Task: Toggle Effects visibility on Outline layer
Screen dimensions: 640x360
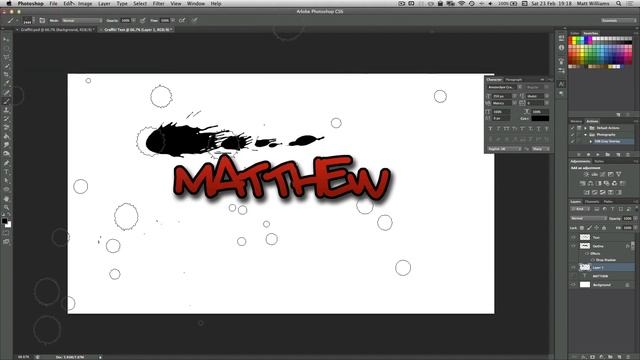Action: tap(587, 253)
